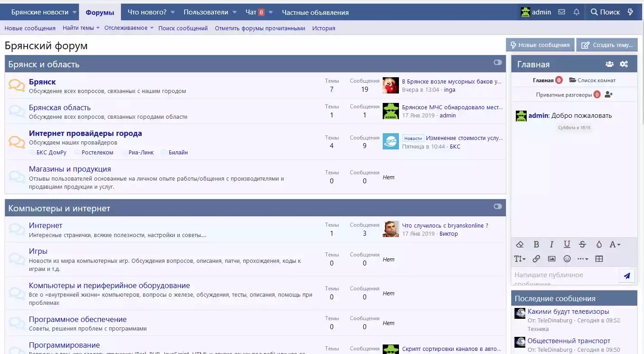Click БКС avatar in providers row
Screen dimensions: 644x354
391,141
